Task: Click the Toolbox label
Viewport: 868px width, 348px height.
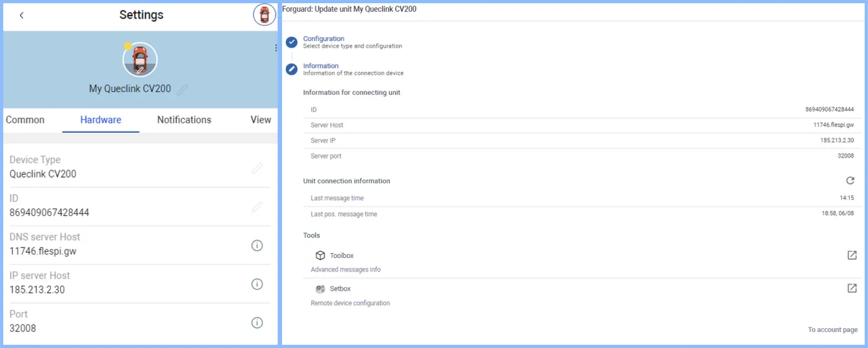Action: [342, 256]
